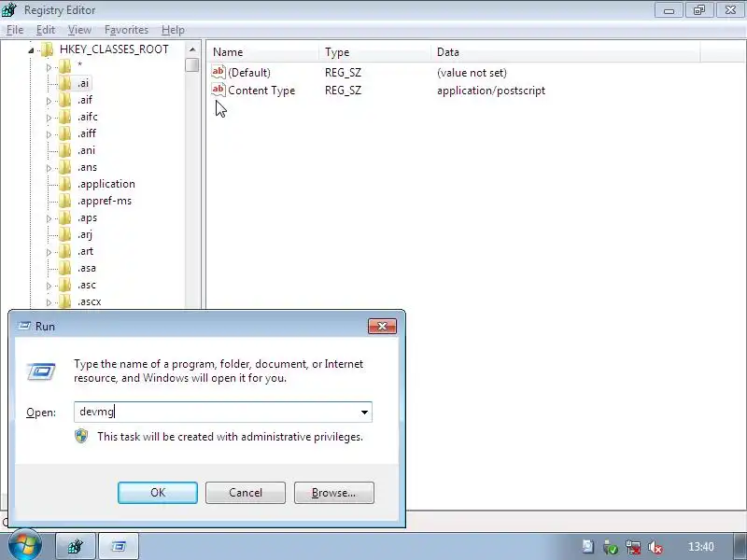The width and height of the screenshot is (747, 560).
Task: Expand the .aifc key node
Action: [49, 118]
